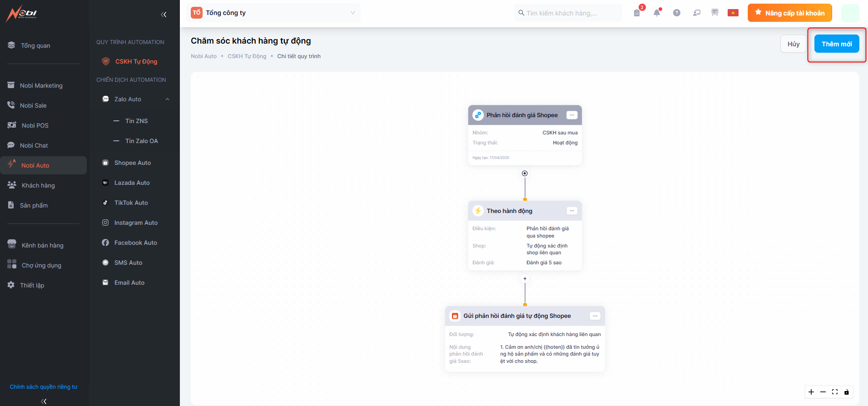This screenshot has width=868, height=406.
Task: Fit the workflow to view
Action: 835,392
